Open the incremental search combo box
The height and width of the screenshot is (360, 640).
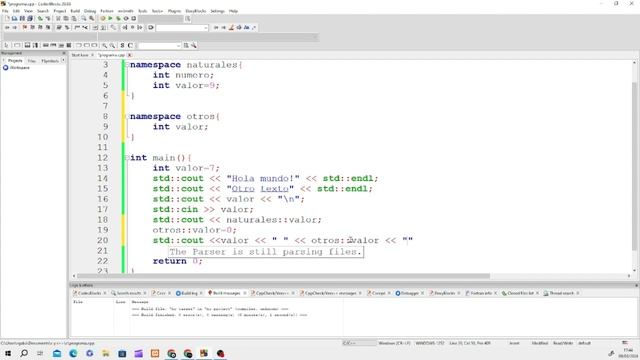182,27
